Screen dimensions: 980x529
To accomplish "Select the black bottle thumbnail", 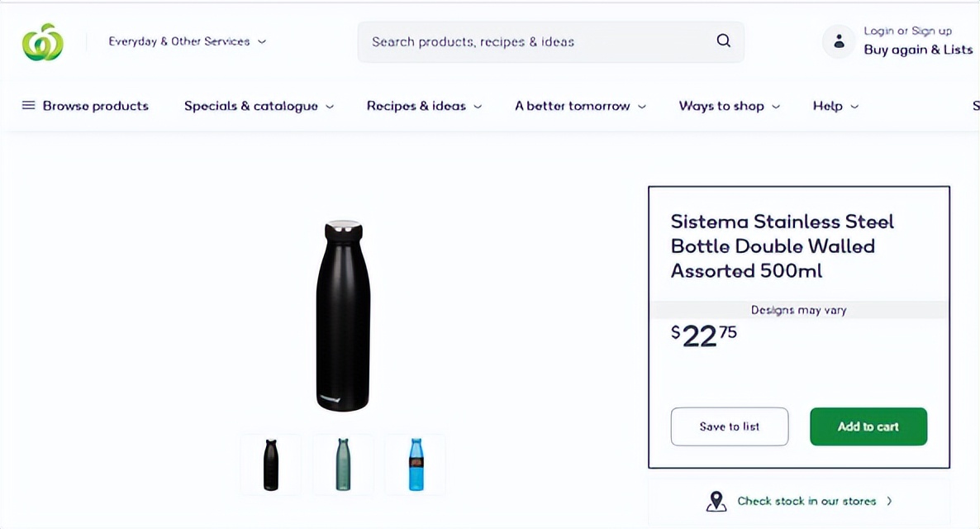I will click(x=271, y=465).
